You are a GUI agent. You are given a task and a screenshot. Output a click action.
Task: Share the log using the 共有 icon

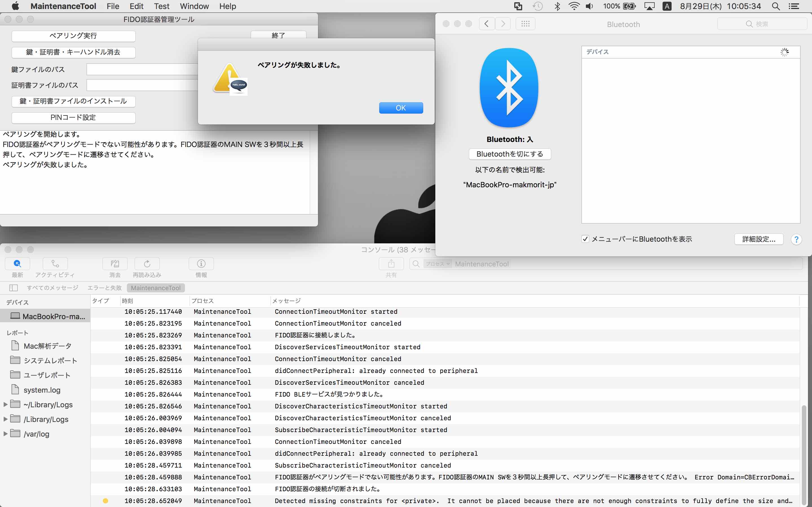click(391, 264)
